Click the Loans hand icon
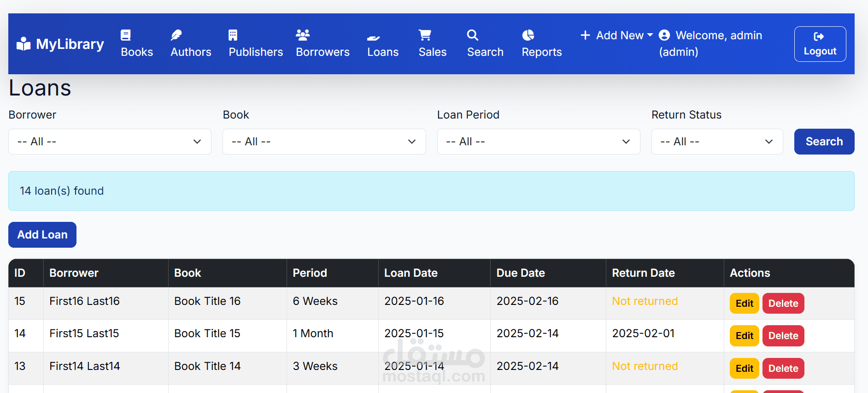 [x=373, y=37]
